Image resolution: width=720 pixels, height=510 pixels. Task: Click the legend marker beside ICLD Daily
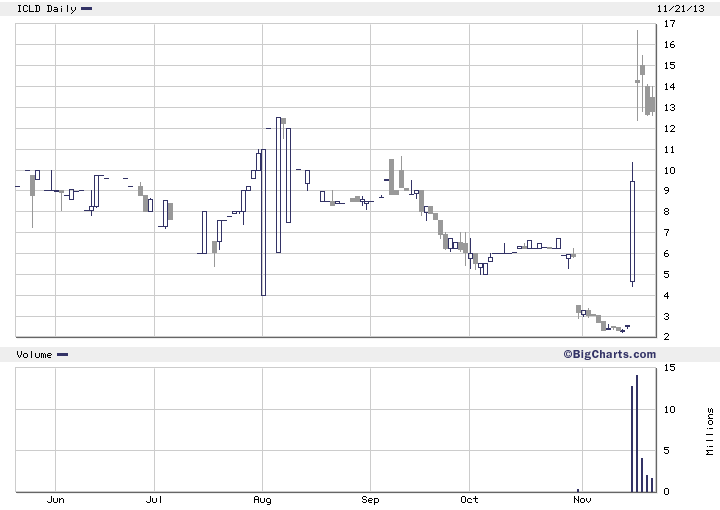[86, 8]
